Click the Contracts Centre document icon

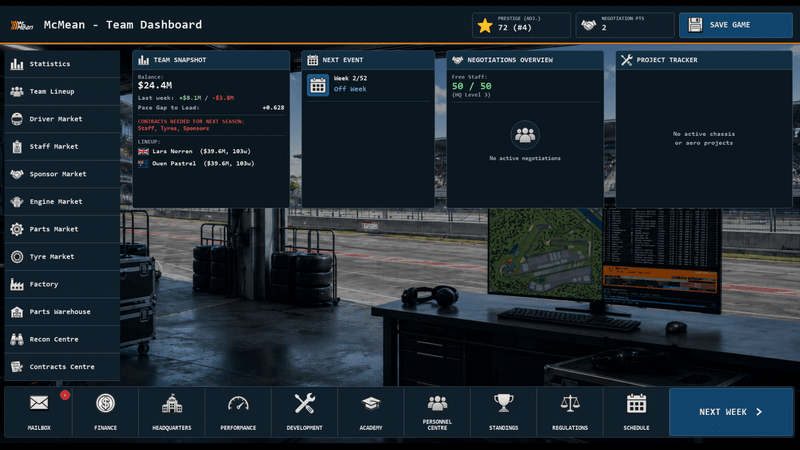(17, 367)
